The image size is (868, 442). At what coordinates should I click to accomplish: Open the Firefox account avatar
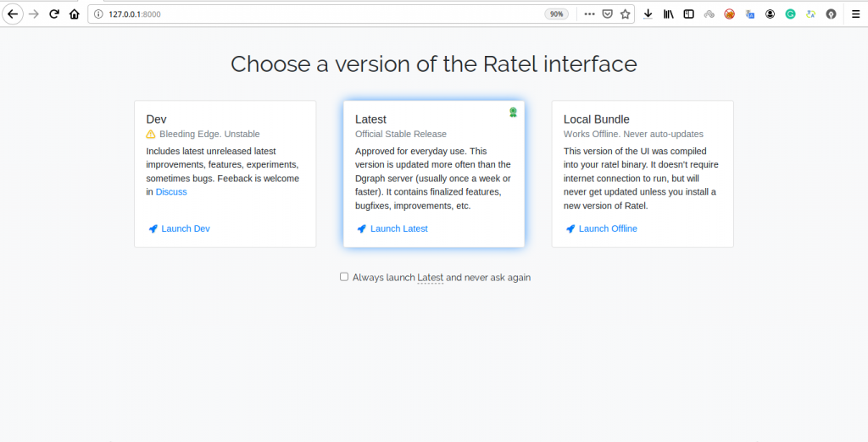[770, 14]
